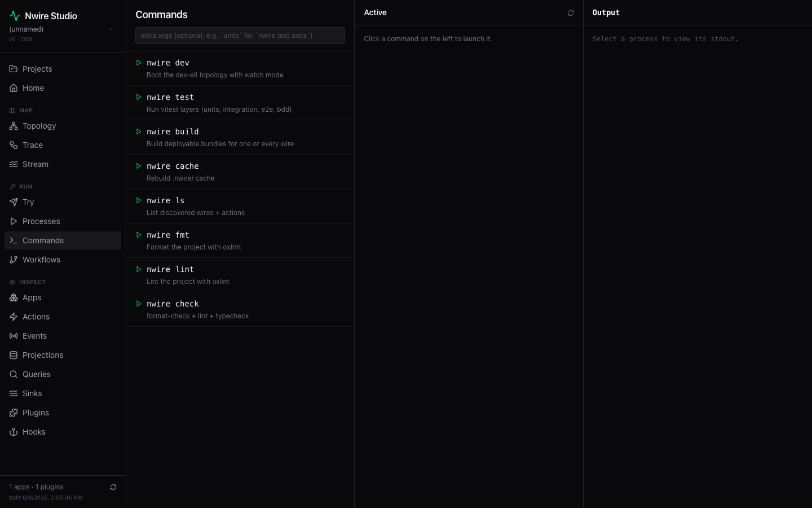Click the Home house icon
Screen dimensions: 812x508
click(14, 88)
